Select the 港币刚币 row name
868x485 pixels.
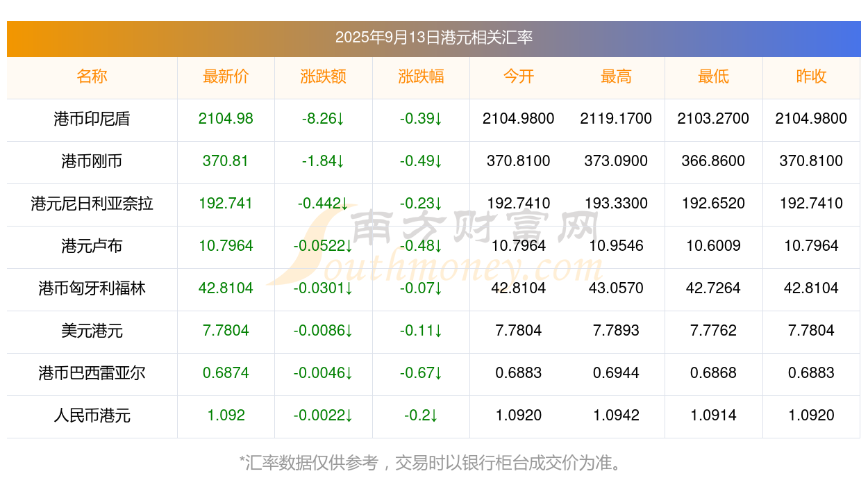(x=92, y=161)
